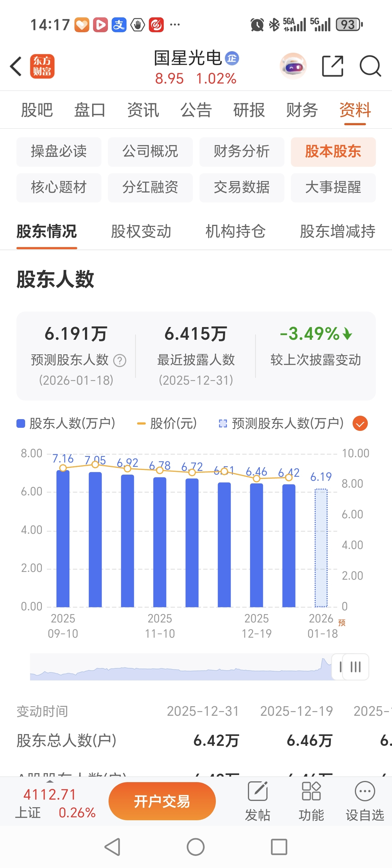The height and width of the screenshot is (868, 392).
Task: Switch to 盘口 tab
Action: [90, 110]
